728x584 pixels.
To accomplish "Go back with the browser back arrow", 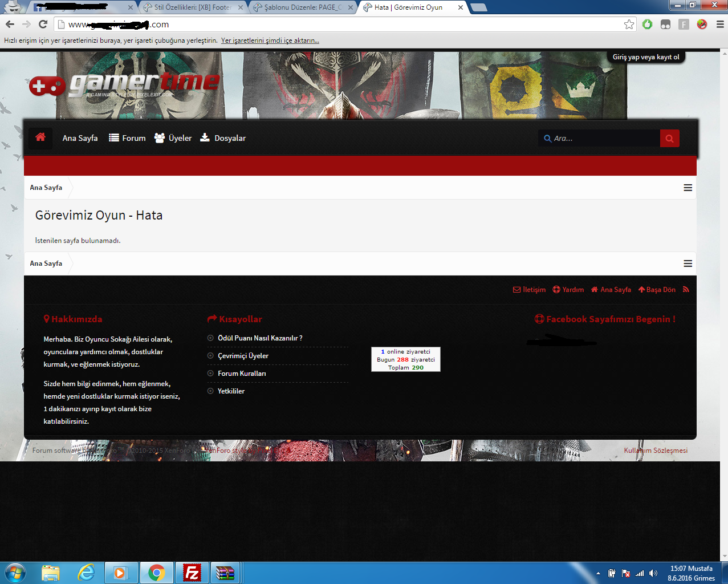I will 10,24.
